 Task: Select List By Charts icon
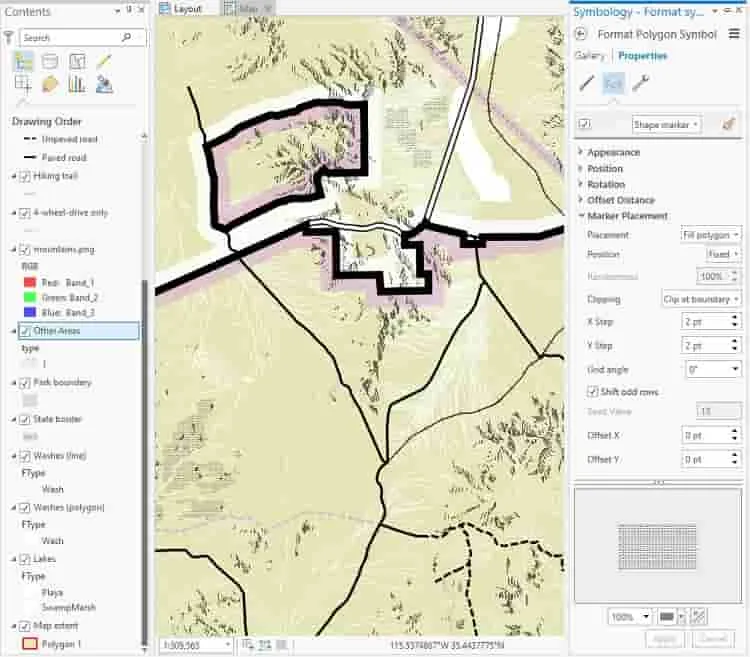77,85
